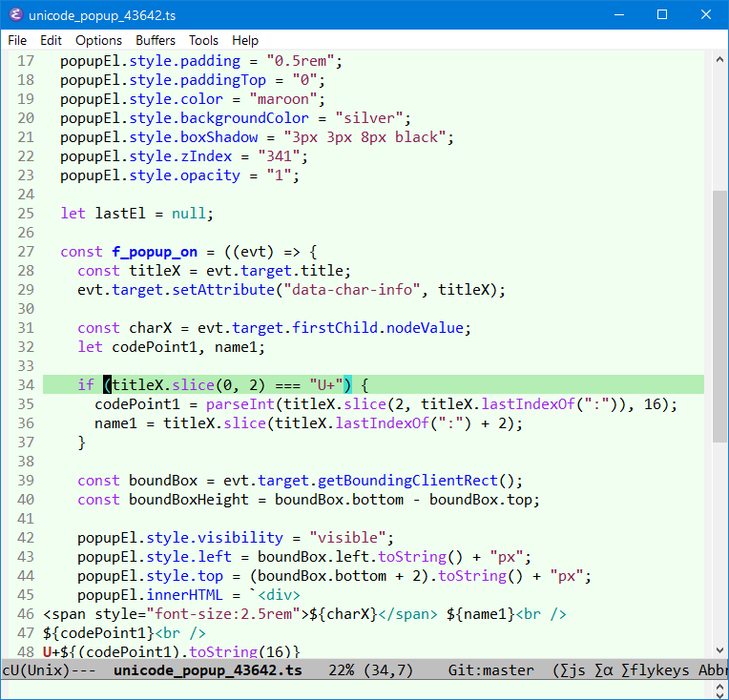Open the Edit menu
729x700 pixels.
[x=51, y=40]
